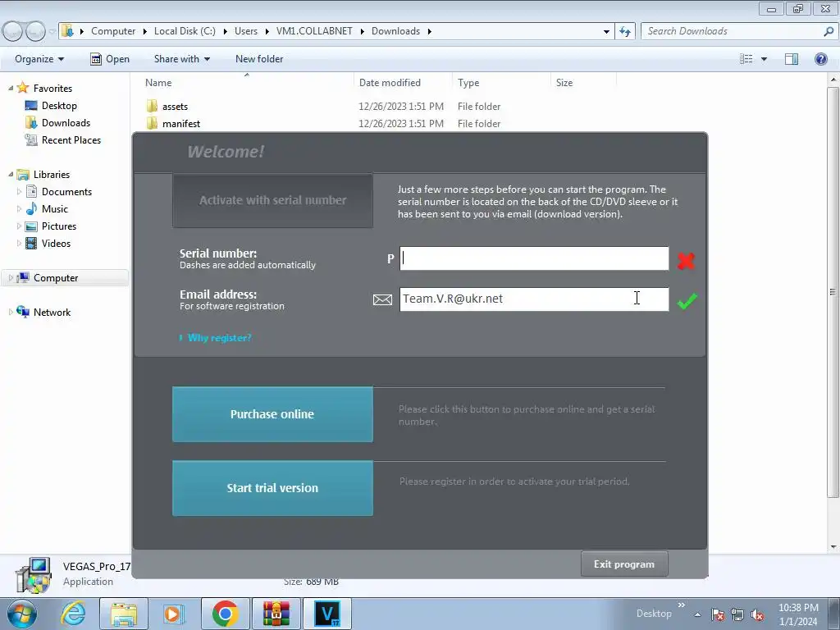This screenshot has width=840, height=630.
Task: Show hidden tray icons arrow
Action: (697, 614)
